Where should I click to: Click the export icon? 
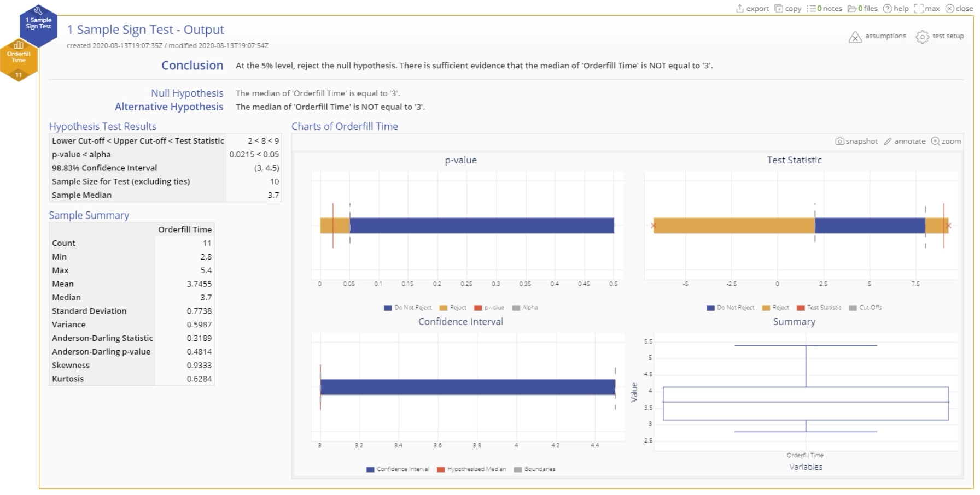coord(740,8)
